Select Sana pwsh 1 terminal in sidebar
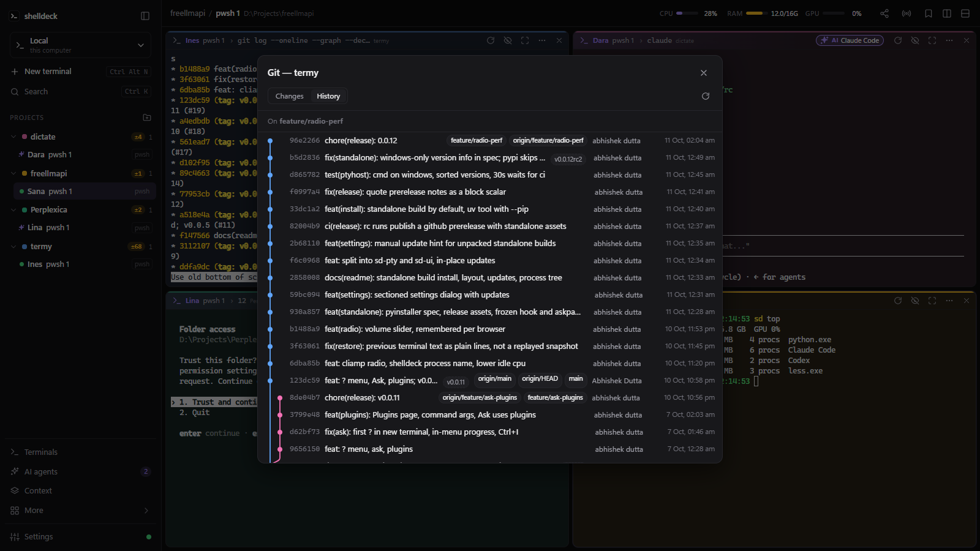The width and height of the screenshot is (980, 551). coord(85,192)
